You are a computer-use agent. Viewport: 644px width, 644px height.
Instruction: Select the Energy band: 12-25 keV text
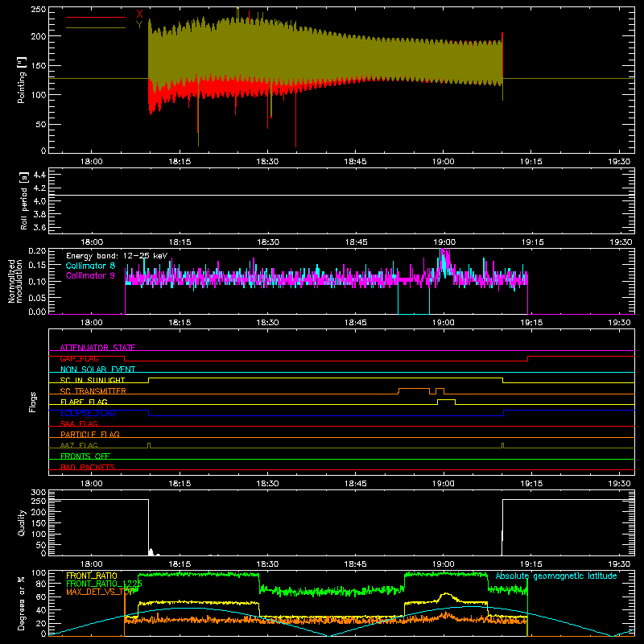coord(117,256)
